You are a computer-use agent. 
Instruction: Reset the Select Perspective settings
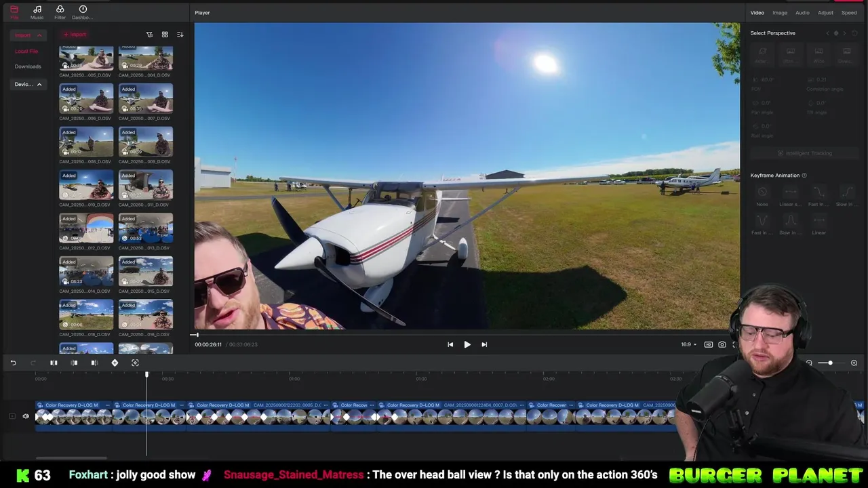[x=855, y=33]
